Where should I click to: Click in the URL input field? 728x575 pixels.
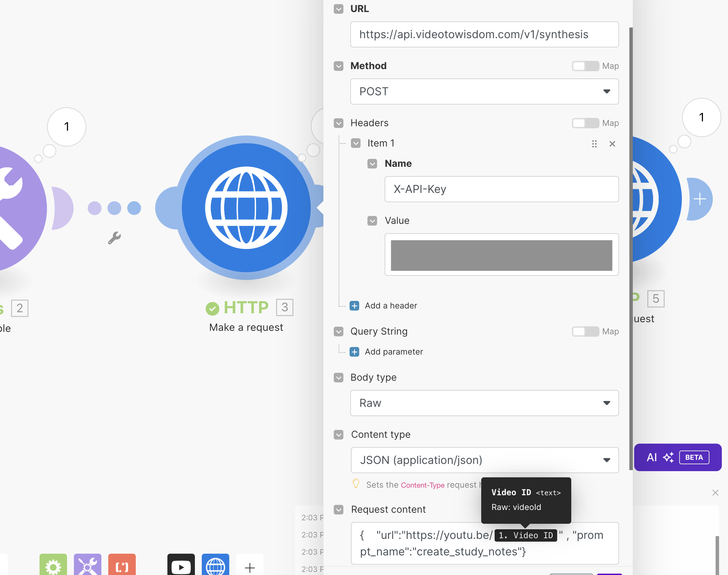tap(484, 34)
